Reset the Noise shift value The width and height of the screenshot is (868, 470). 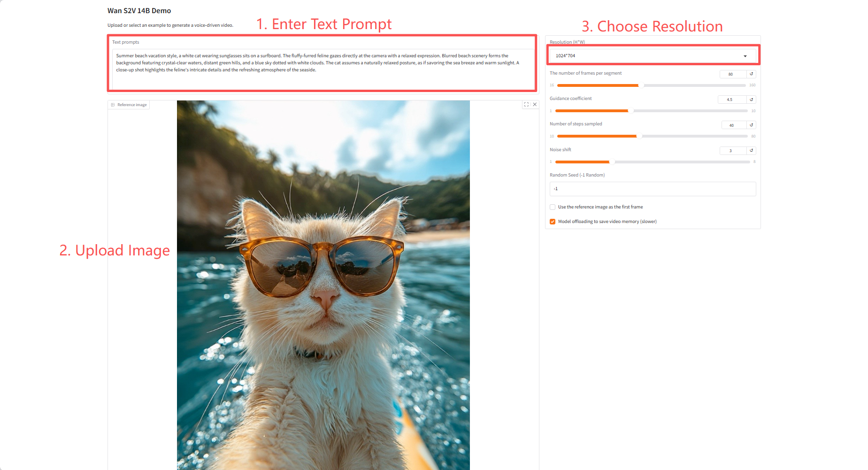751,150
